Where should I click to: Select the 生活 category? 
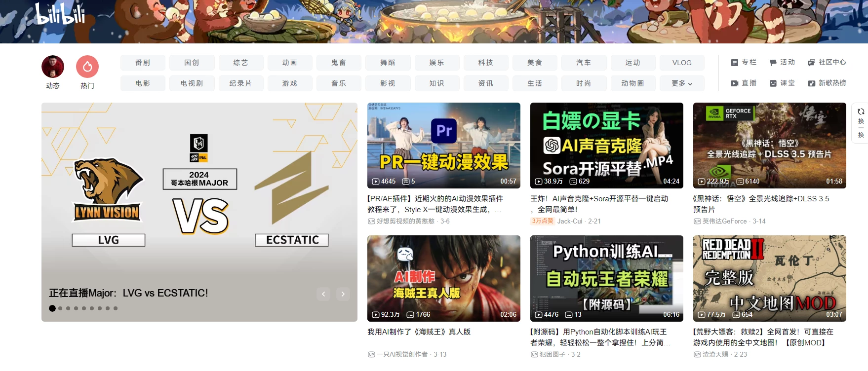pyautogui.click(x=535, y=83)
